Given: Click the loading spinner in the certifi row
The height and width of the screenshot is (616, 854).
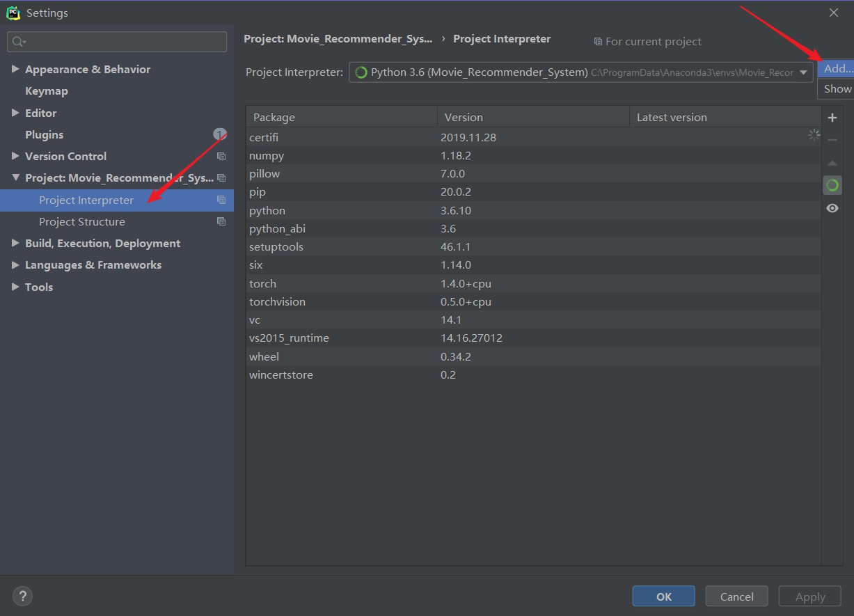Looking at the screenshot, I should (814, 135).
